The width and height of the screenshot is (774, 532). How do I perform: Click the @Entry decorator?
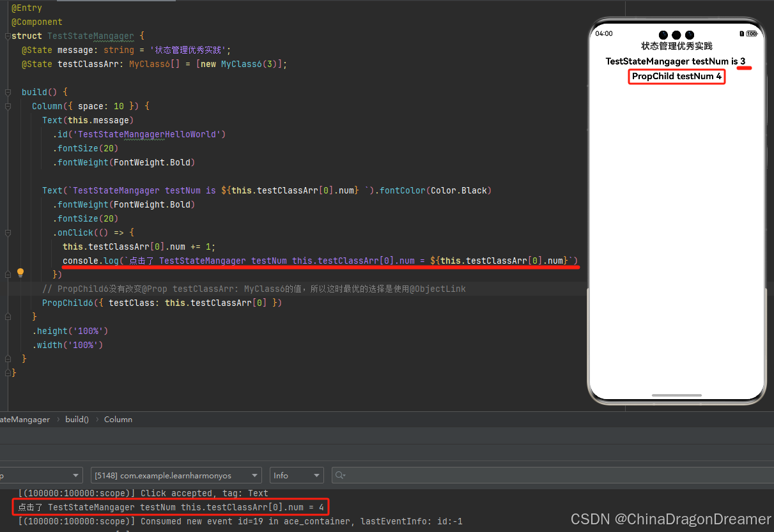[27, 8]
